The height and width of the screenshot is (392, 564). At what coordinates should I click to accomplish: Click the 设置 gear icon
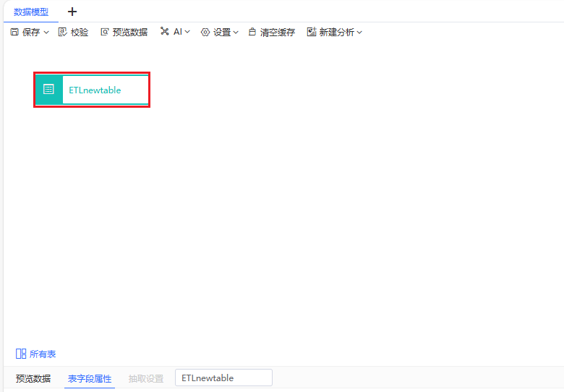click(205, 33)
